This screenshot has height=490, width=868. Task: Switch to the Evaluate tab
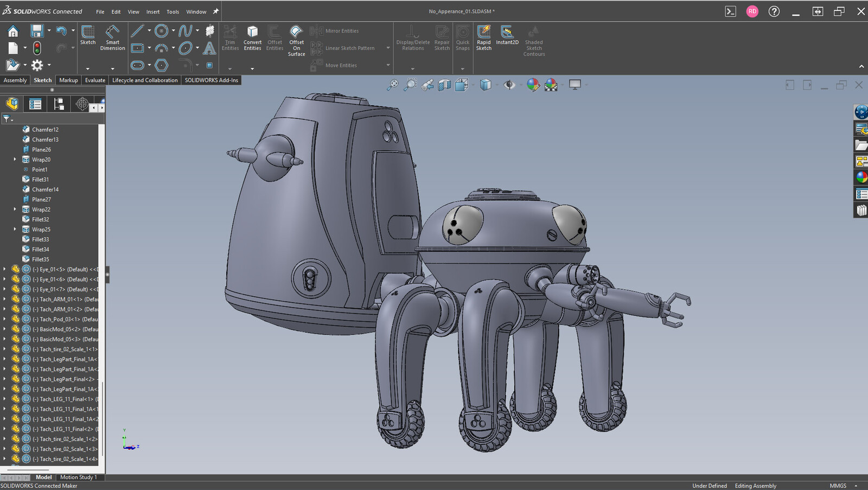(95, 80)
